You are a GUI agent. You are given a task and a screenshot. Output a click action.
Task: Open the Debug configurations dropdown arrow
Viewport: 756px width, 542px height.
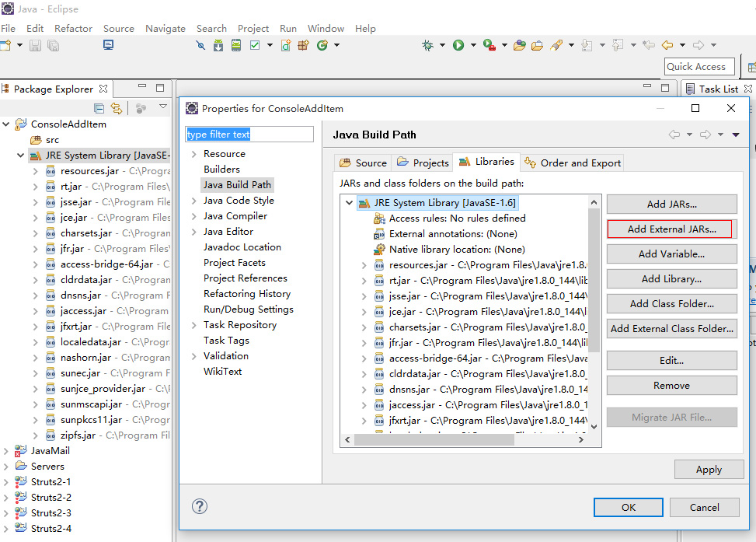[442, 45]
